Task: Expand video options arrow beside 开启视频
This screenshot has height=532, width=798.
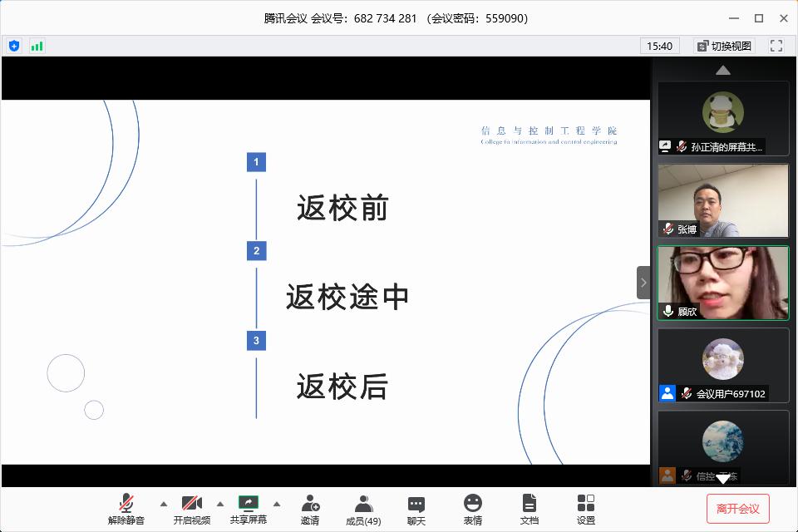Action: (x=220, y=504)
